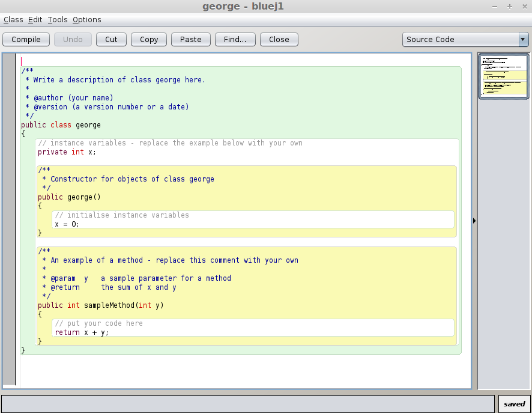Collapse the navigation view with the black arrow
The image size is (532, 413).
pyautogui.click(x=474, y=221)
